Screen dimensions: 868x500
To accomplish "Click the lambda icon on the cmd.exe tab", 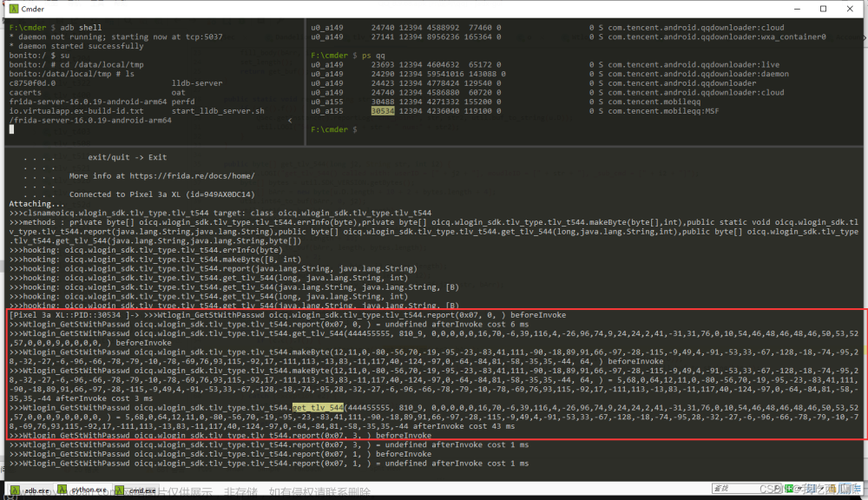I will (120, 490).
